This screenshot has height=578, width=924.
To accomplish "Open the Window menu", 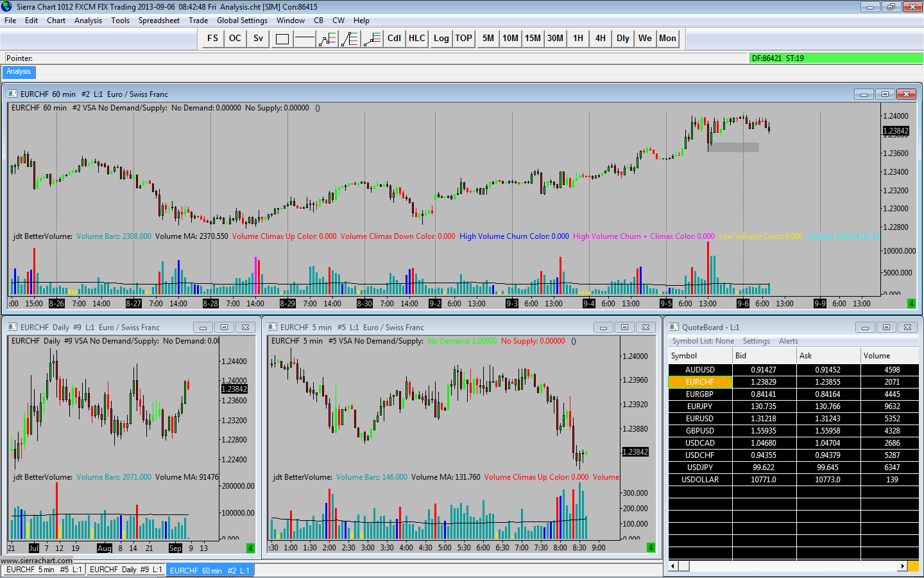I will click(291, 21).
